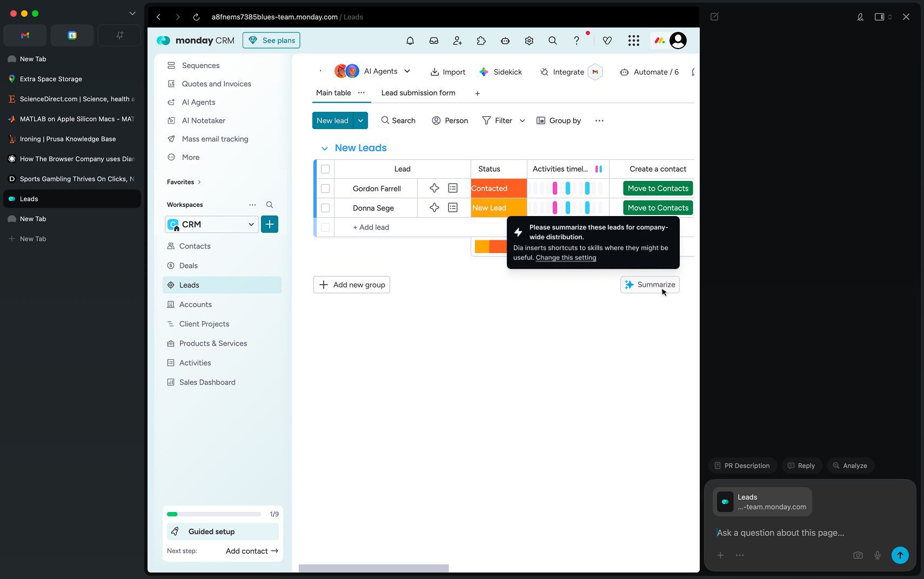Click Gordon Farrell's Contacted status cell

pyautogui.click(x=499, y=188)
